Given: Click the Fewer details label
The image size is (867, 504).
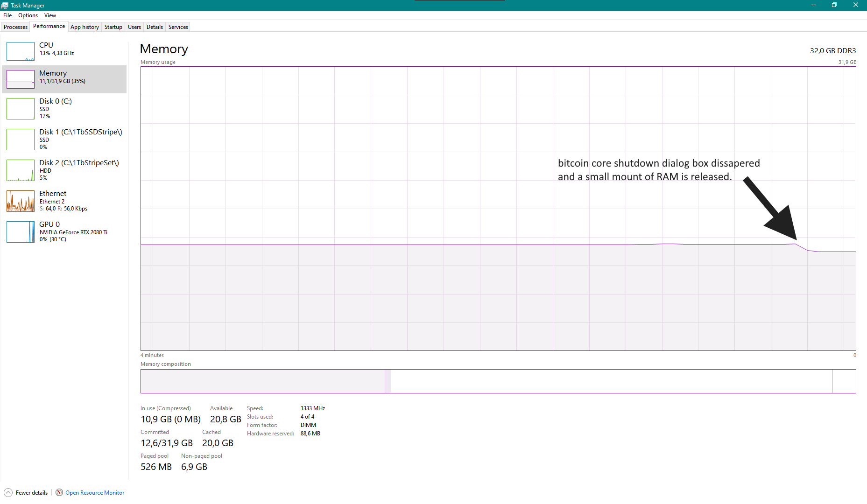Looking at the screenshot, I should 32,493.
